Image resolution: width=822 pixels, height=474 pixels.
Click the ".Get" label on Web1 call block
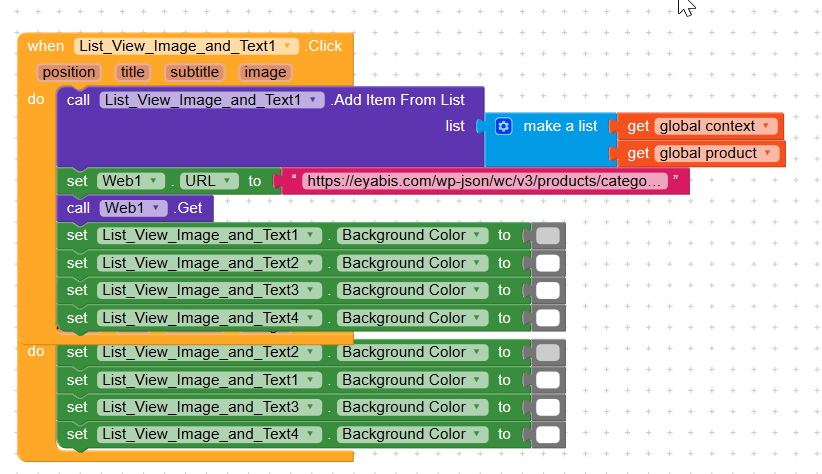pyautogui.click(x=189, y=208)
